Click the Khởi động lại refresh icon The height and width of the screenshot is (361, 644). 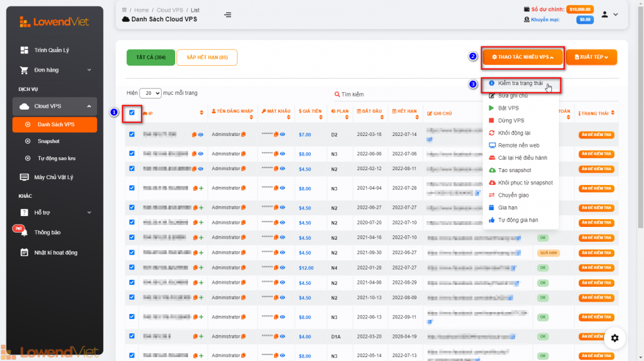point(491,133)
